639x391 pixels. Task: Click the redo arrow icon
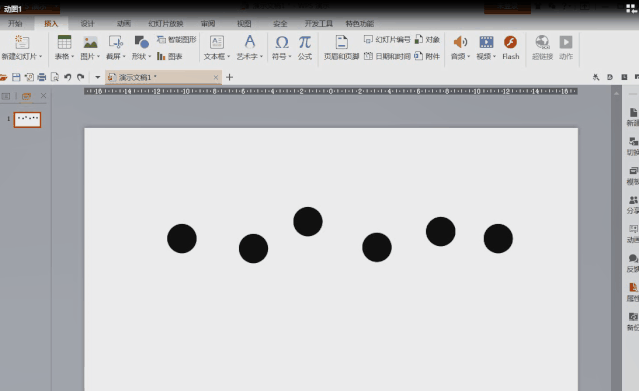coord(81,77)
